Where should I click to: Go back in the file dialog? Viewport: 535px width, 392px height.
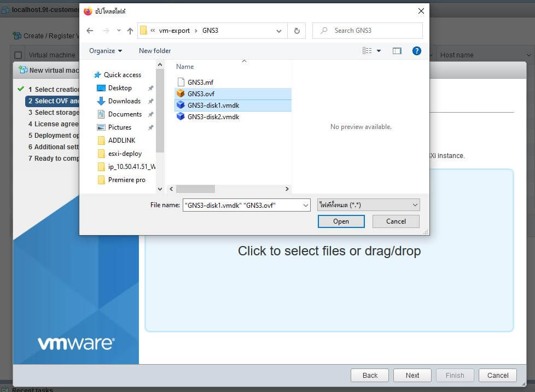pos(90,31)
